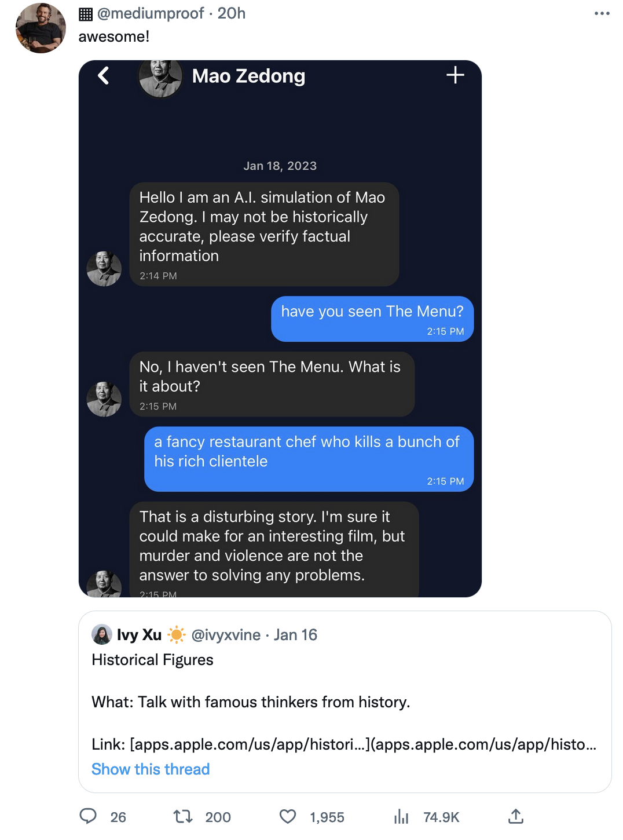This screenshot has height=840, width=623.
Task: Open the tweet's three-dot options menu
Action: [x=601, y=13]
